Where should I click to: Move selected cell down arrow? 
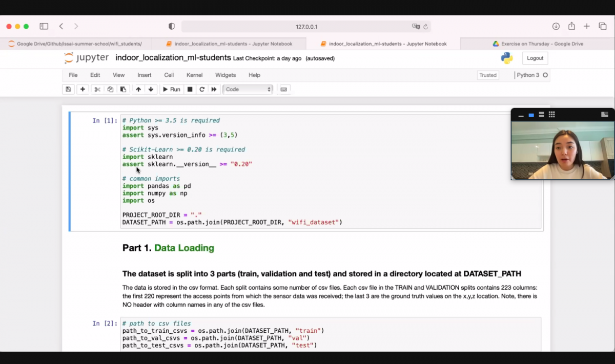point(151,89)
